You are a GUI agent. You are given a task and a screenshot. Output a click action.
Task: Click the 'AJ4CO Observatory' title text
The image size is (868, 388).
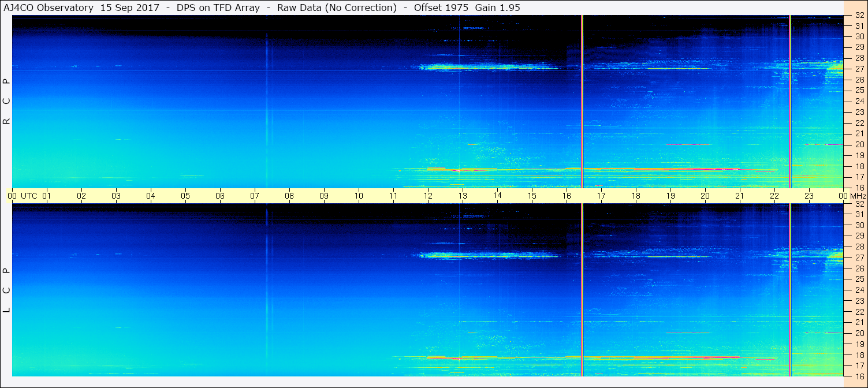coord(48,8)
